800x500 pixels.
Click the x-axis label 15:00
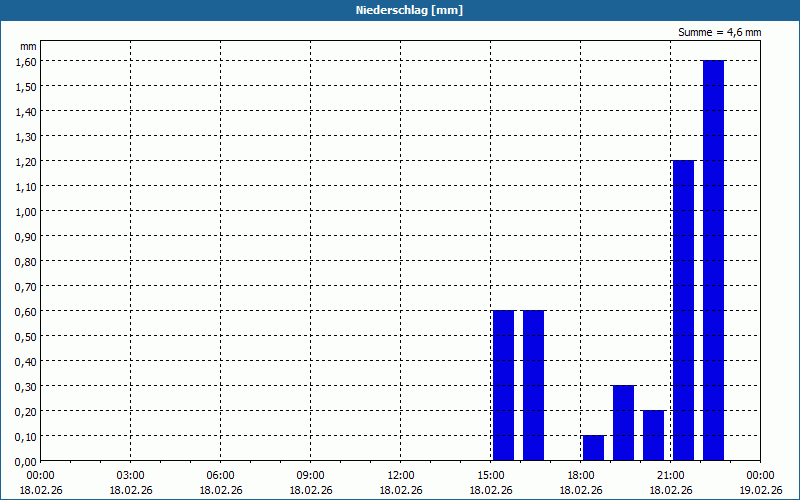(491, 476)
